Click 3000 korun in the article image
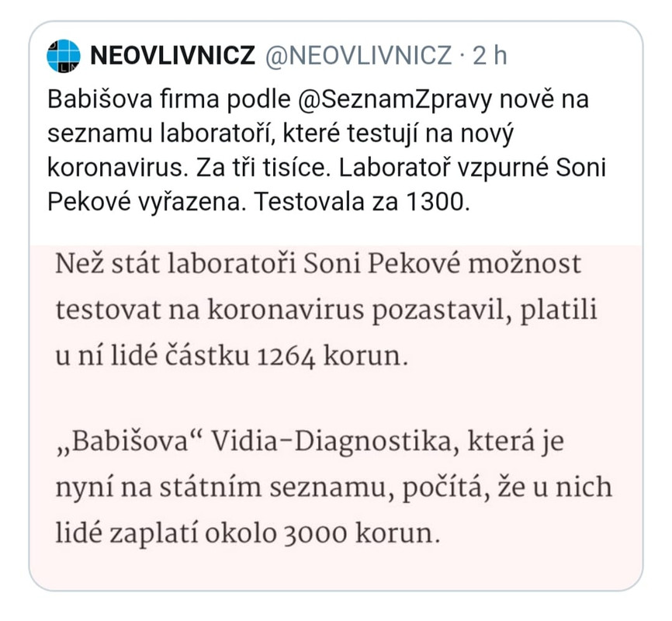 pyautogui.click(x=362, y=534)
